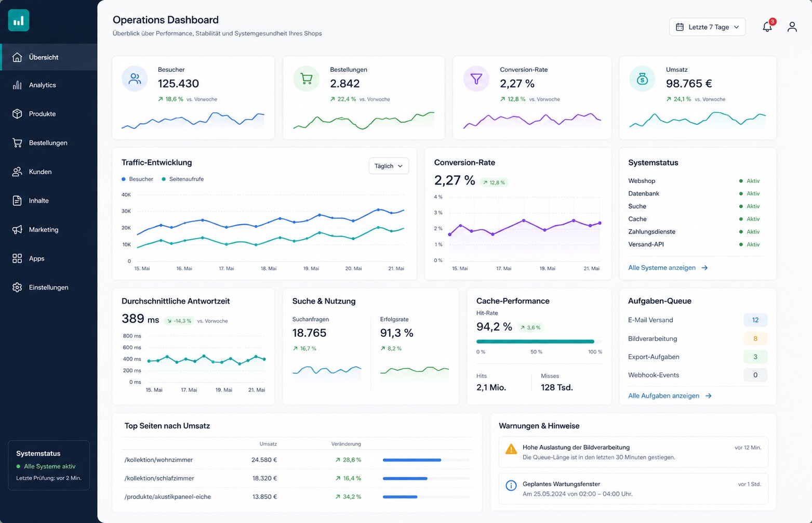This screenshot has width=812, height=523.
Task: Click the Suchanfragen value 18.765
Action: [x=309, y=333]
